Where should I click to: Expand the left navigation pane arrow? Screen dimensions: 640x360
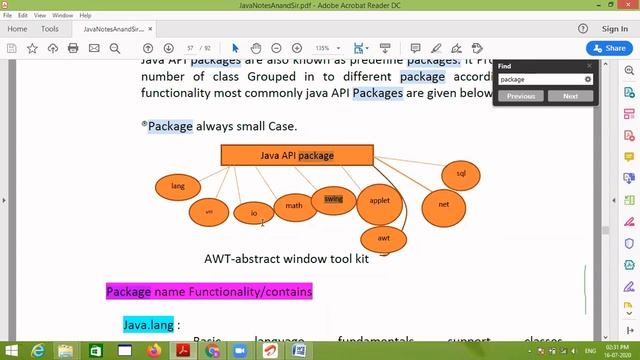[x=4, y=200]
